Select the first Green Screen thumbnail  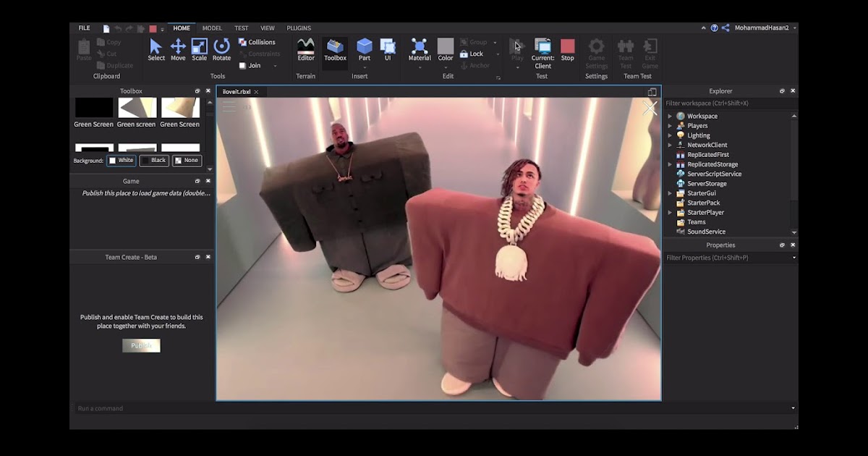click(x=94, y=108)
